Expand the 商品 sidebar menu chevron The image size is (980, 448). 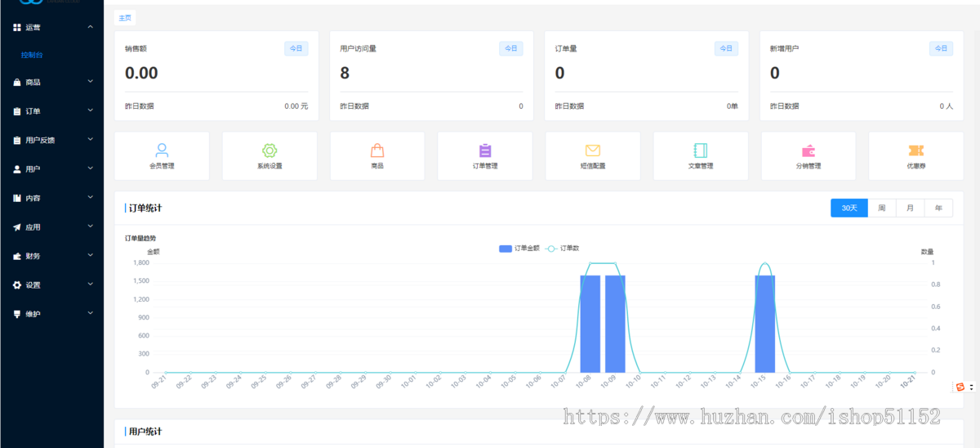pyautogui.click(x=90, y=82)
